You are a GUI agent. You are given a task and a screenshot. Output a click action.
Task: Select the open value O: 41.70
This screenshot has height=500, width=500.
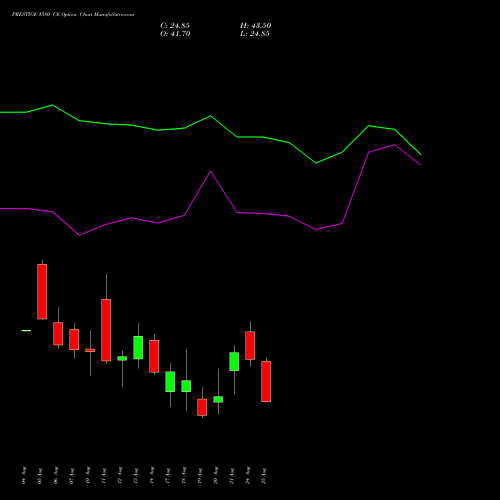pyautogui.click(x=175, y=34)
